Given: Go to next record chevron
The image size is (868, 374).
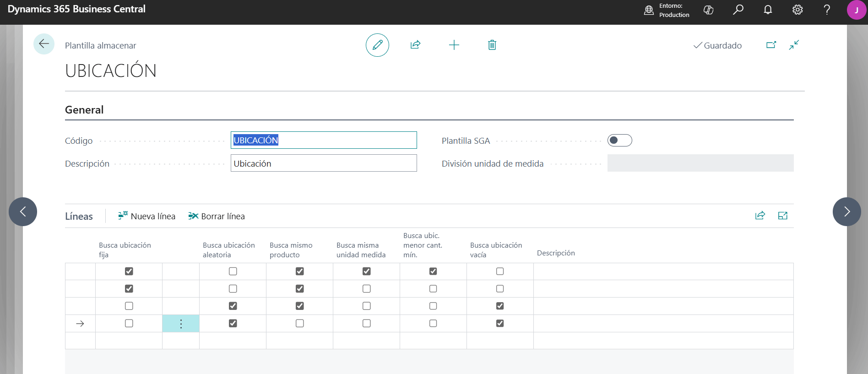Looking at the screenshot, I should click(x=846, y=211).
